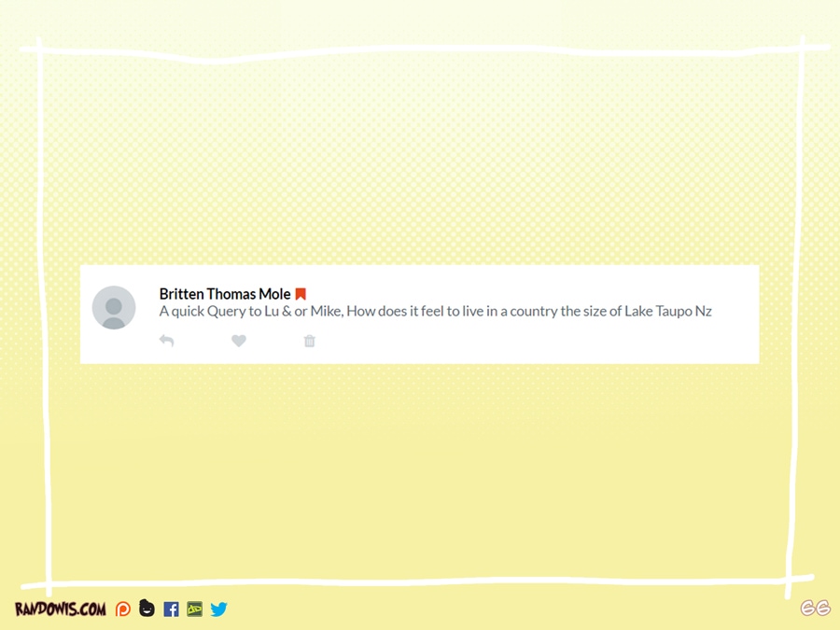Click the word "Query" in the comment text

[x=226, y=311]
